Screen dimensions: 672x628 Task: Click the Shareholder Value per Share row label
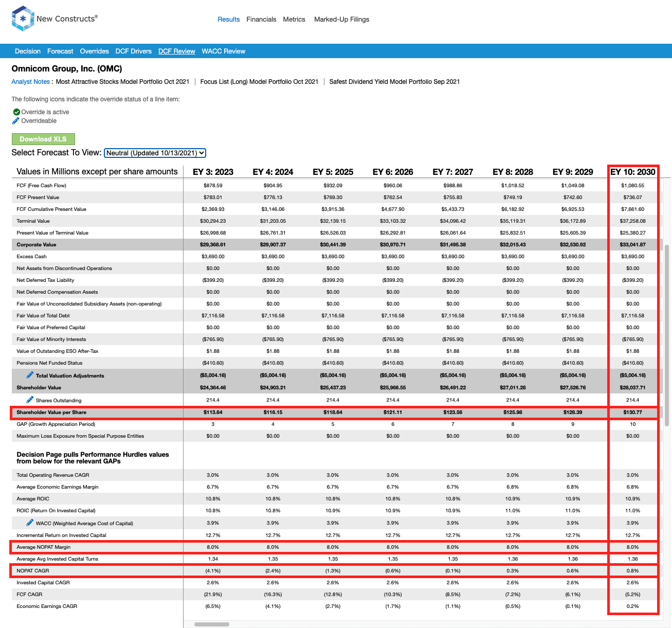51,412
